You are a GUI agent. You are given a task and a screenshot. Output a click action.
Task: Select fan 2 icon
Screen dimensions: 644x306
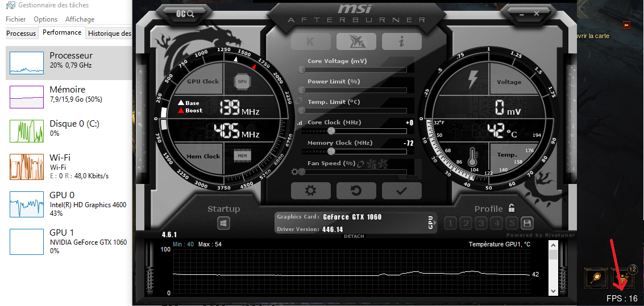click(383, 165)
